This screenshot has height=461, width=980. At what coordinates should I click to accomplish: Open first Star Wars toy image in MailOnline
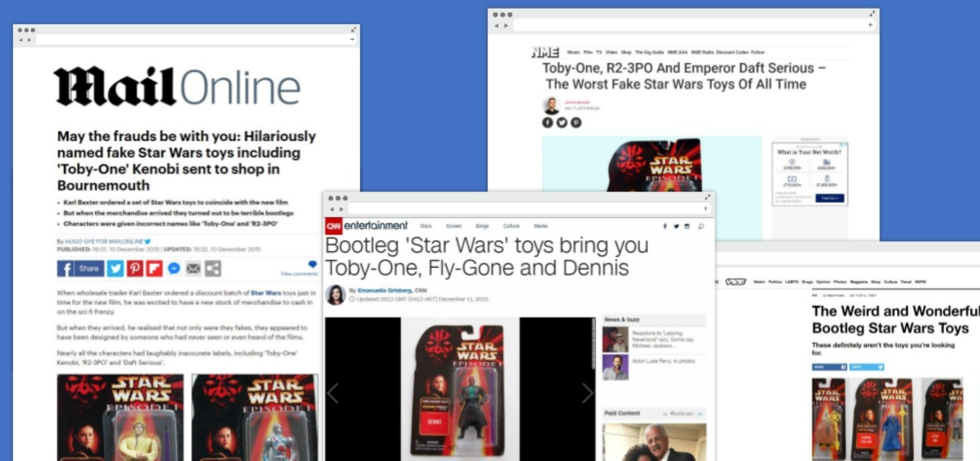[x=120, y=417]
